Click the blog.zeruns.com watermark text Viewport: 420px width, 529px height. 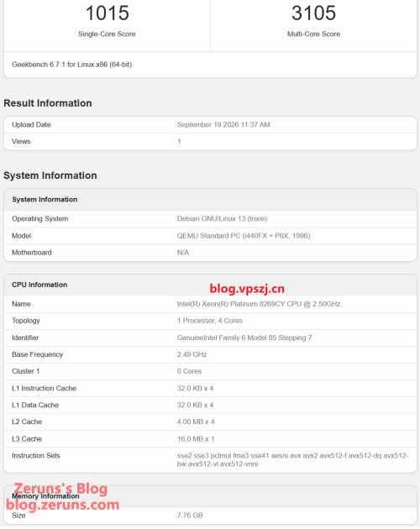click(x=63, y=505)
